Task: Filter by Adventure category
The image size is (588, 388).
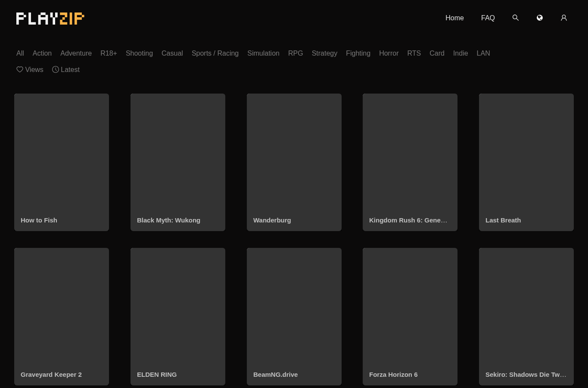Action: point(76,53)
